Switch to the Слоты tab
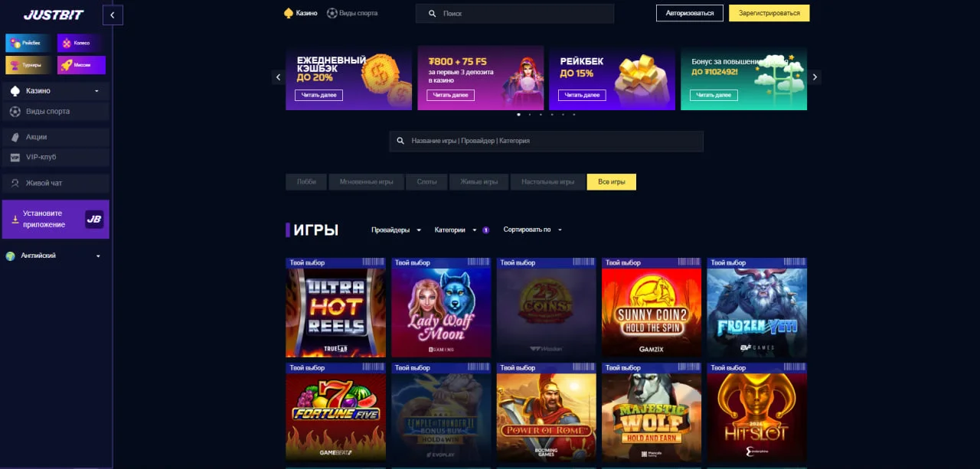 point(427,182)
